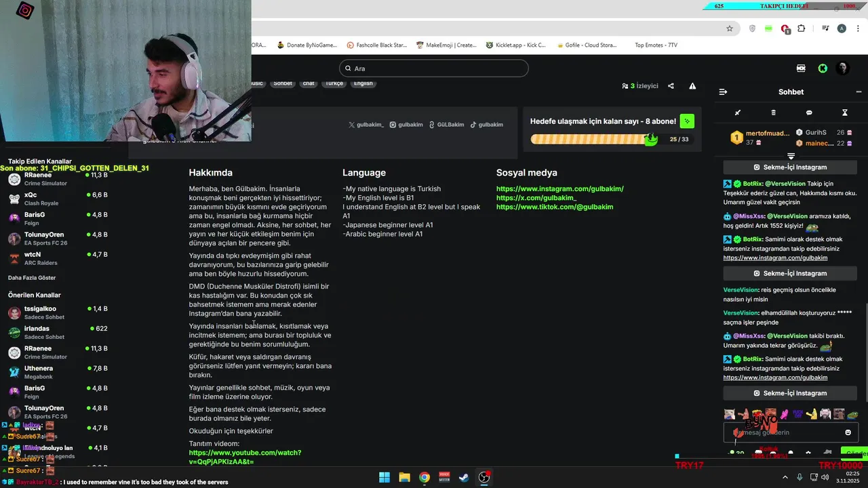This screenshot has width=868, height=488.
Task: Open Google Chrome from the taskbar
Action: [x=425, y=477]
